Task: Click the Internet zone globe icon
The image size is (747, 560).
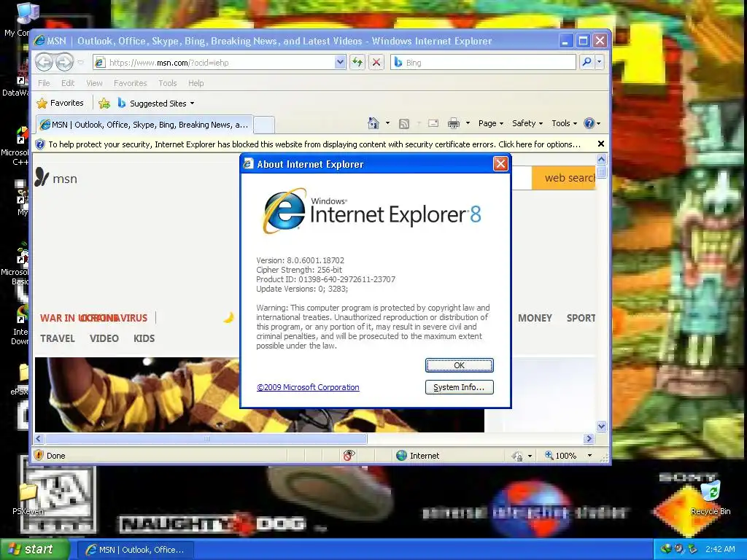Action: pos(402,456)
